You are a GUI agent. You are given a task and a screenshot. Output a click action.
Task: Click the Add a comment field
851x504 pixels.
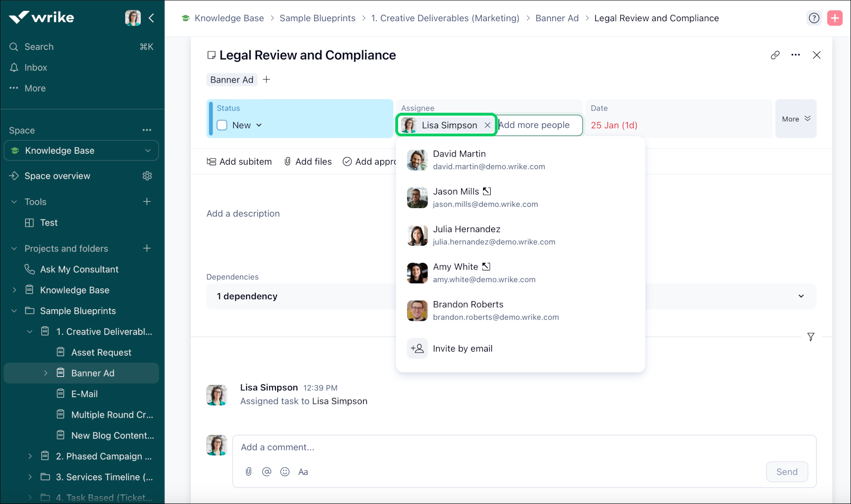click(378, 447)
